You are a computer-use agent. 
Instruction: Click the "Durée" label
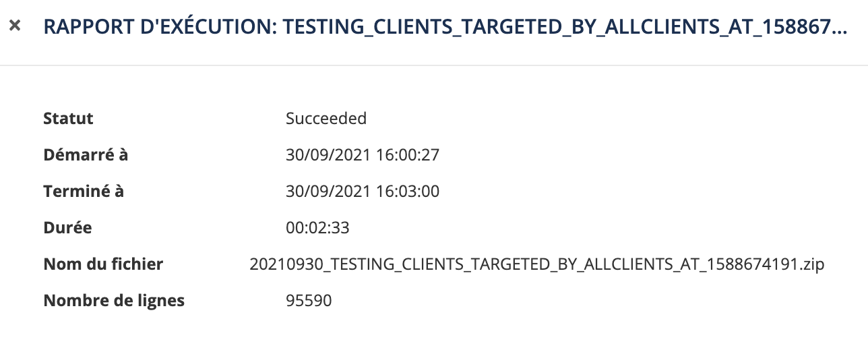click(67, 228)
